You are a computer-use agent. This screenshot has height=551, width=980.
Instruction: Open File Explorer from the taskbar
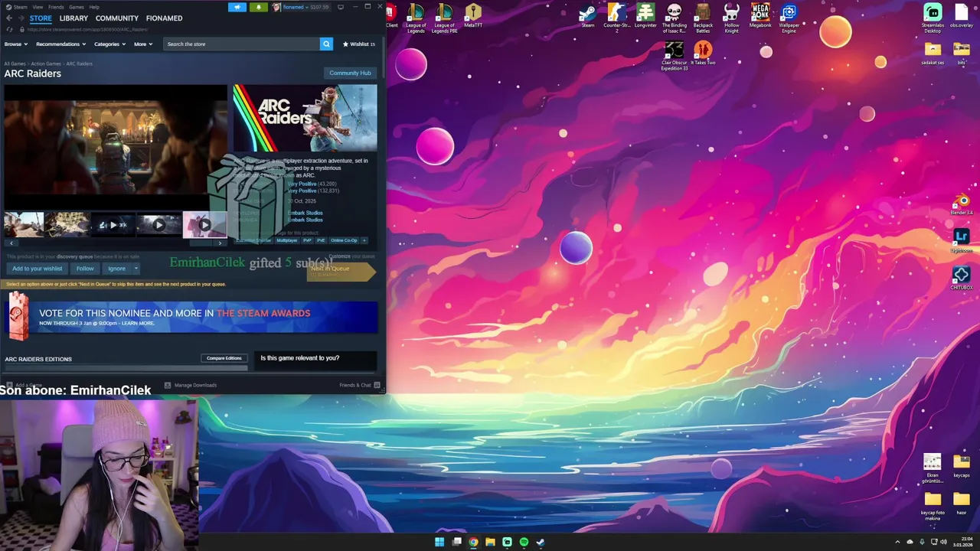490,542
